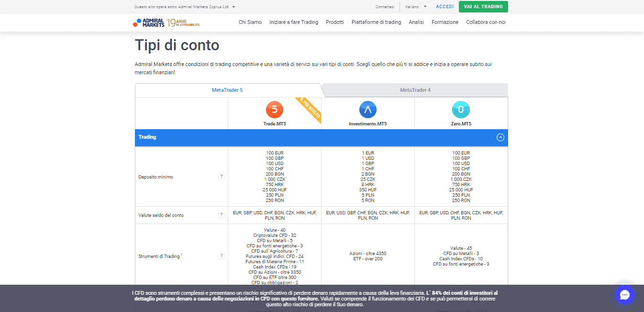Click 'Valute - 45' in Zero.MT5 column
This screenshot has width=644, height=312.
[x=461, y=248]
